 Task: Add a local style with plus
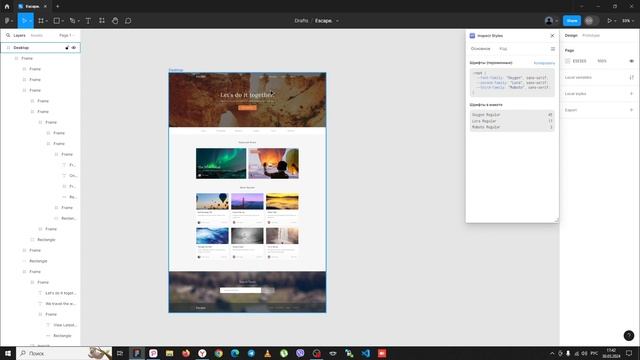(631, 93)
